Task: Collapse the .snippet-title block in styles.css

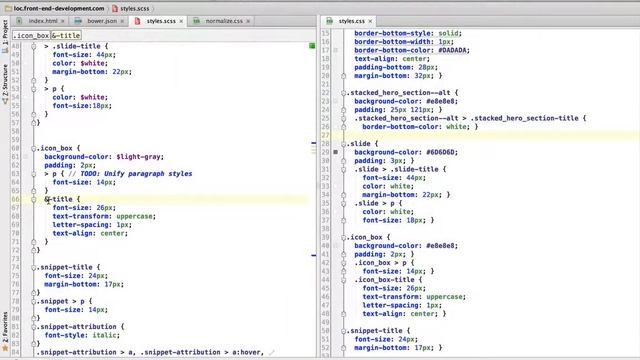Action: [344, 331]
